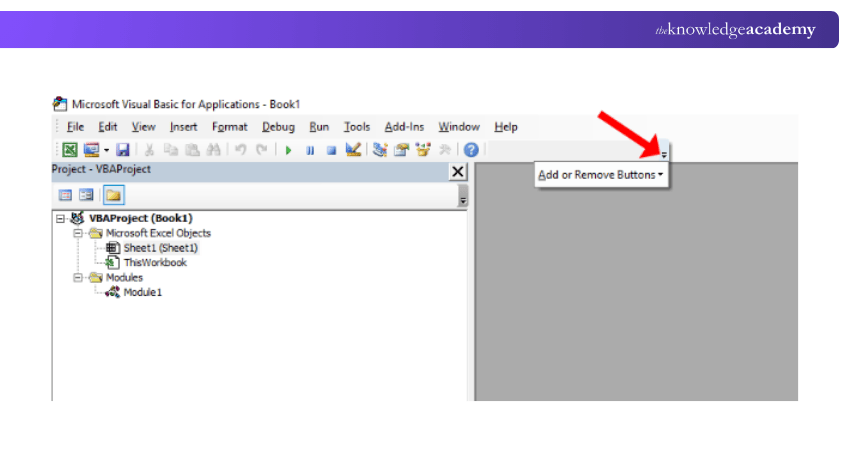Select Module1 in the project tree
Image resolution: width=850 pixels, height=450 pixels.
click(142, 292)
